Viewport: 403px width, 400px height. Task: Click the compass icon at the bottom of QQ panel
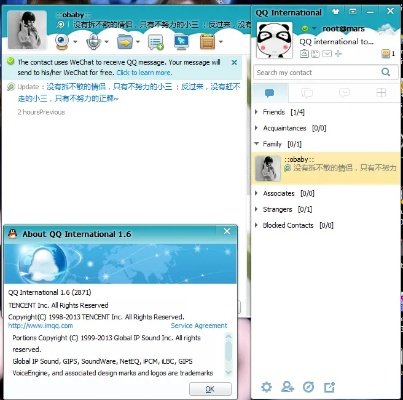308,387
